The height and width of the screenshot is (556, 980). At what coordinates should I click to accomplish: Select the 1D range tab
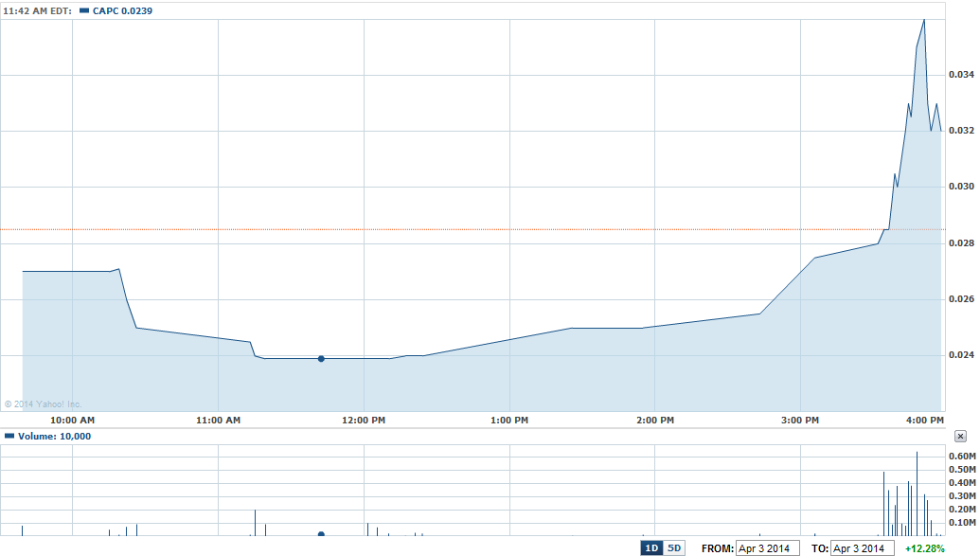(x=651, y=548)
